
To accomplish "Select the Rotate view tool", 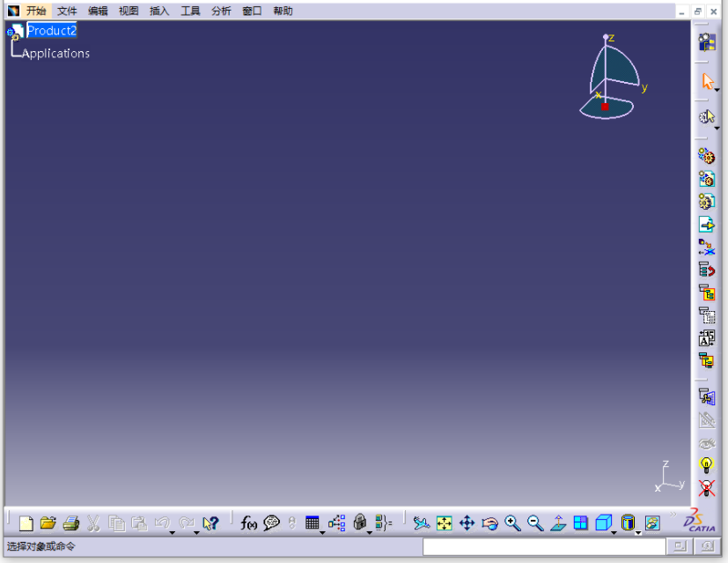I will tap(489, 523).
